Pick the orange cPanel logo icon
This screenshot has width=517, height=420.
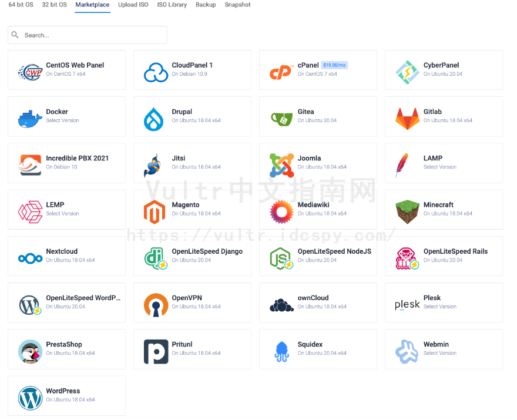(x=281, y=72)
